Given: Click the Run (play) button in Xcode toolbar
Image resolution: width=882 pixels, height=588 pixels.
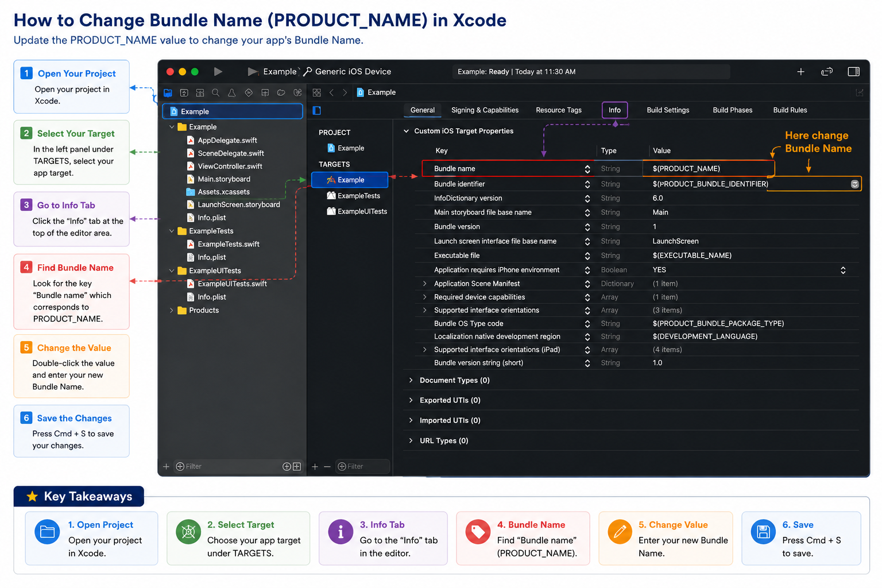Looking at the screenshot, I should tap(218, 72).
